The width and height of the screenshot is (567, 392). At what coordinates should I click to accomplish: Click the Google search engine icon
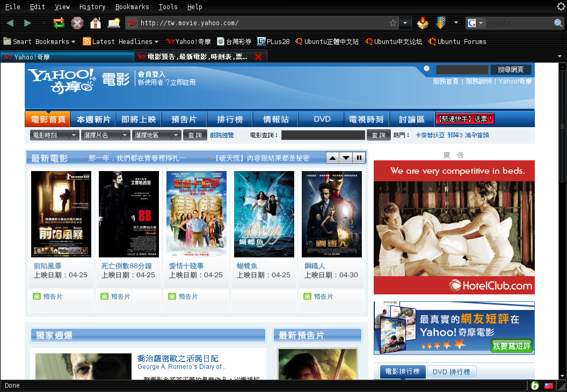472,23
